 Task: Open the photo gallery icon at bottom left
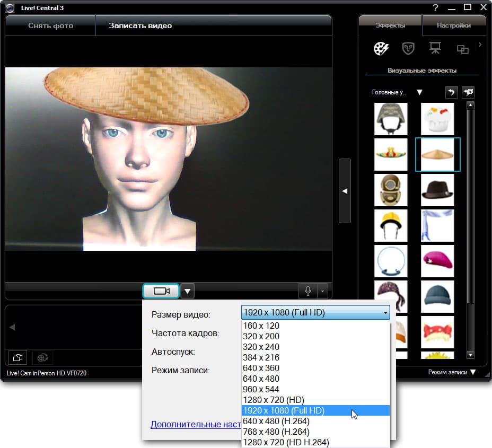(x=17, y=357)
